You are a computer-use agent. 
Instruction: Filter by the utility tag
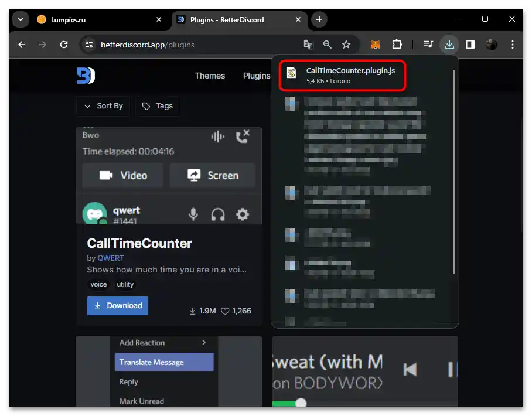point(125,284)
